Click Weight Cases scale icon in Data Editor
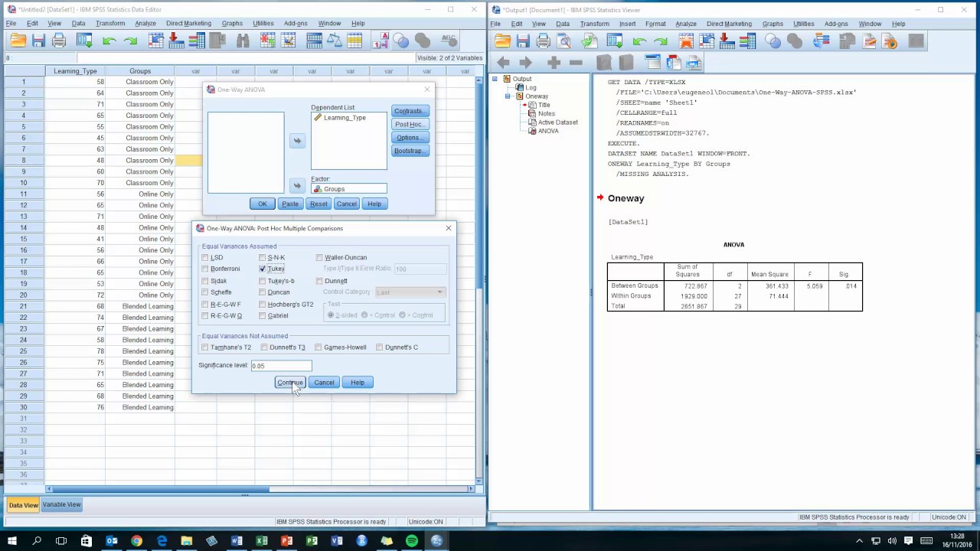Screen dimensions: 980x551 335,41
